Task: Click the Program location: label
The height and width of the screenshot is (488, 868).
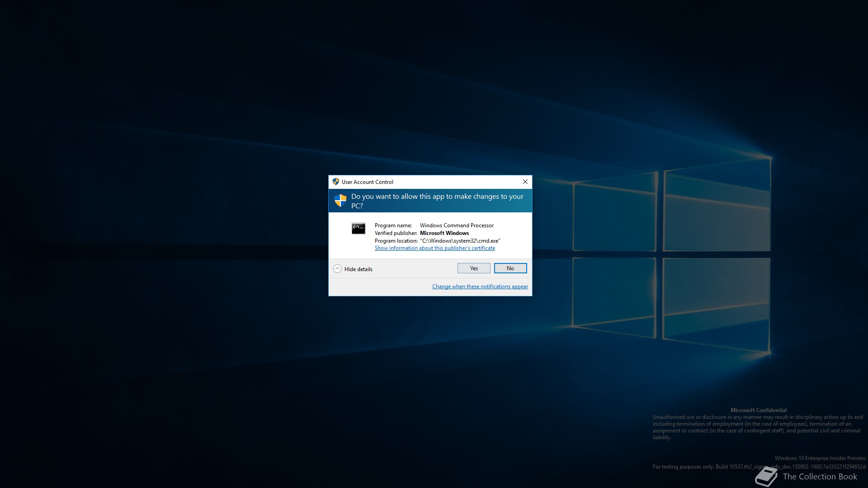Action: pos(396,241)
